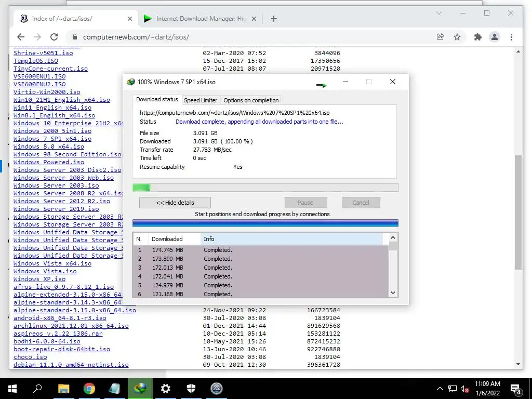The width and height of the screenshot is (532, 399).
Task: Open the Chrome extensions puzzle icon
Action: 478,37
